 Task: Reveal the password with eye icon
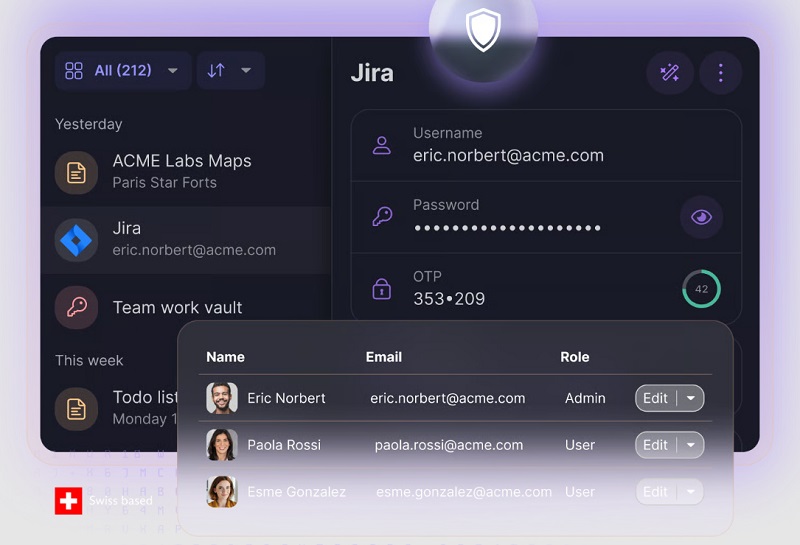(702, 217)
